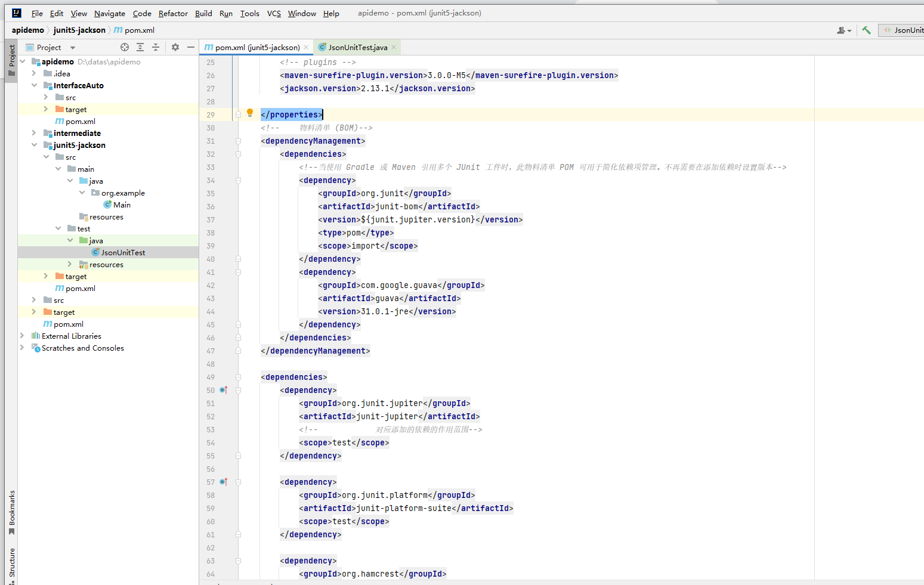The width and height of the screenshot is (924, 585).
Task: Collapse the junit5-jackson module folder
Action: coord(35,145)
